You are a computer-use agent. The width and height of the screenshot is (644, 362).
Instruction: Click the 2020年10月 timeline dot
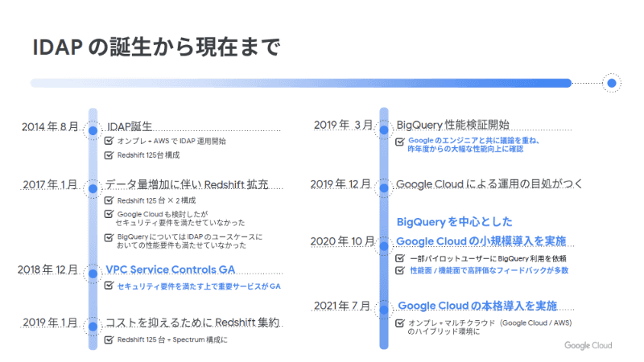384,247
